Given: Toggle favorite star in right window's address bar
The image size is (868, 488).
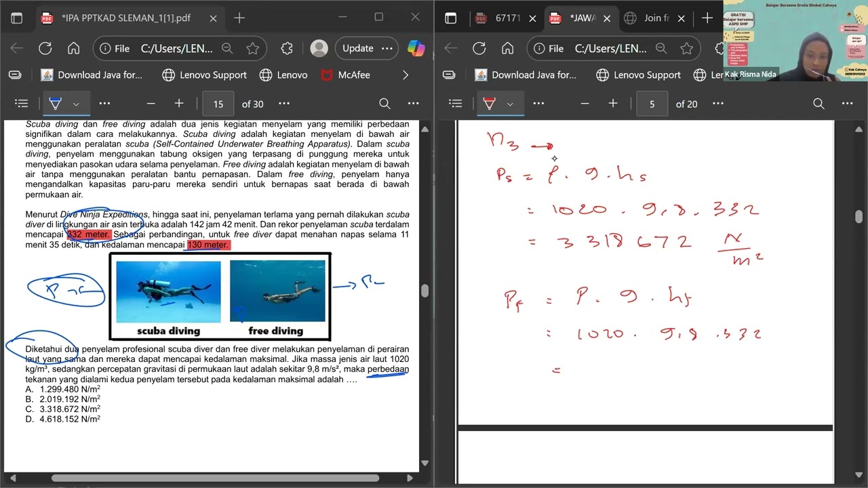Looking at the screenshot, I should (686, 48).
